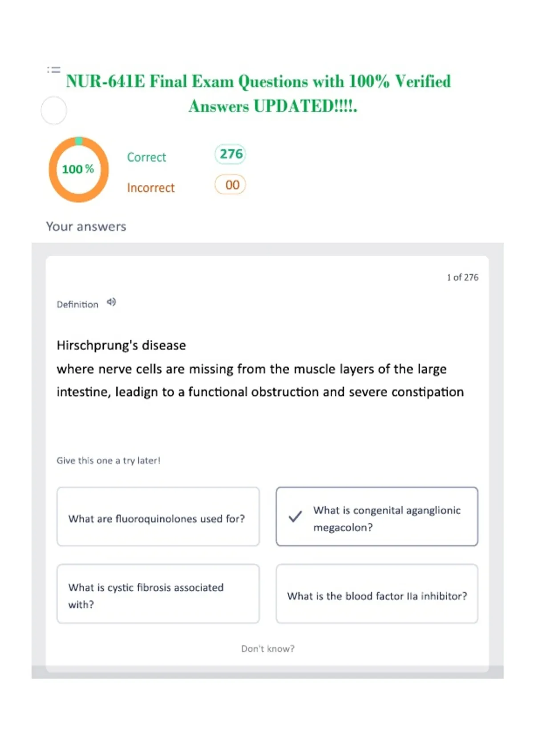
Task: Select the answer "What is congenital aganglionic megacolon?"
Action: point(377,516)
